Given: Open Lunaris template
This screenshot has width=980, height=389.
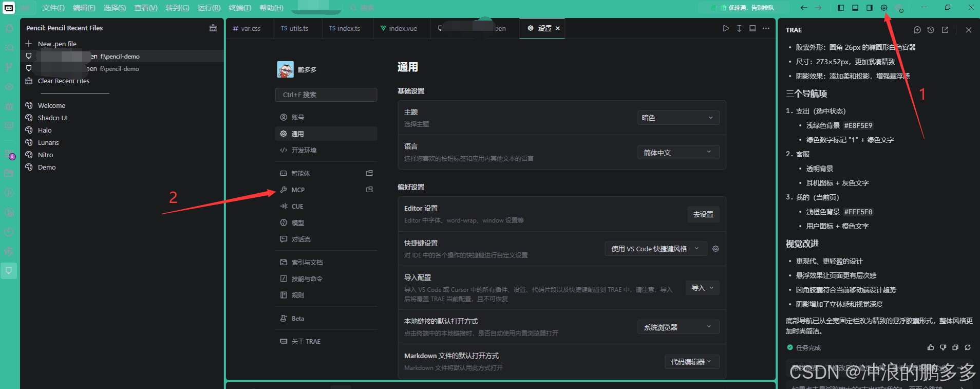Looking at the screenshot, I should [x=48, y=142].
